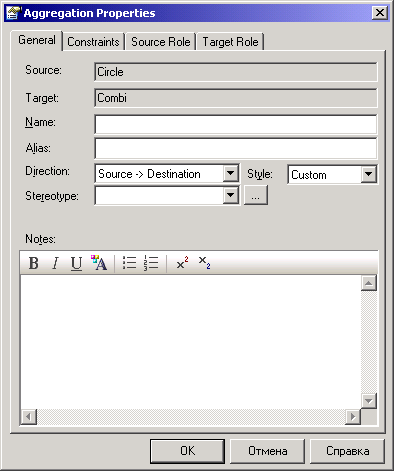Insert a bulleted list in Notes
The width and height of the screenshot is (394, 471).
tap(129, 263)
